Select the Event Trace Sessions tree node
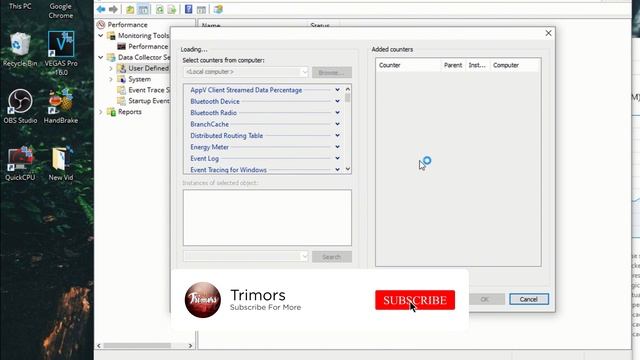This screenshot has height=360, width=640. coord(149,90)
